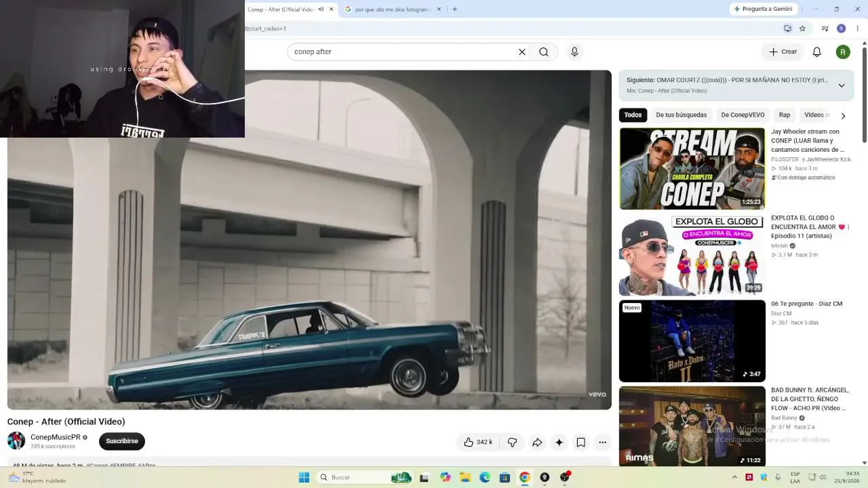The height and width of the screenshot is (488, 868).
Task: Open the notifications bell
Action: point(817,52)
